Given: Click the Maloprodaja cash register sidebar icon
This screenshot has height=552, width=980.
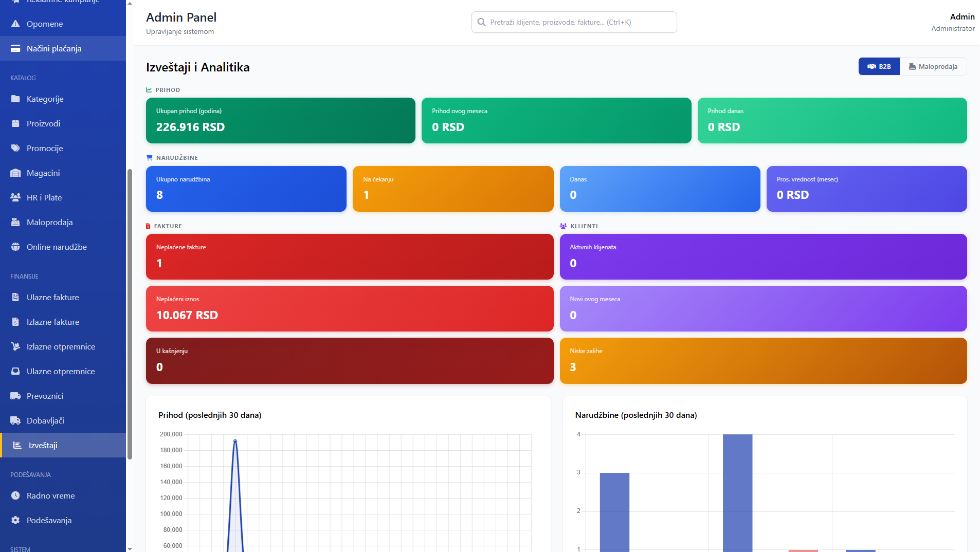Looking at the screenshot, I should coord(15,222).
